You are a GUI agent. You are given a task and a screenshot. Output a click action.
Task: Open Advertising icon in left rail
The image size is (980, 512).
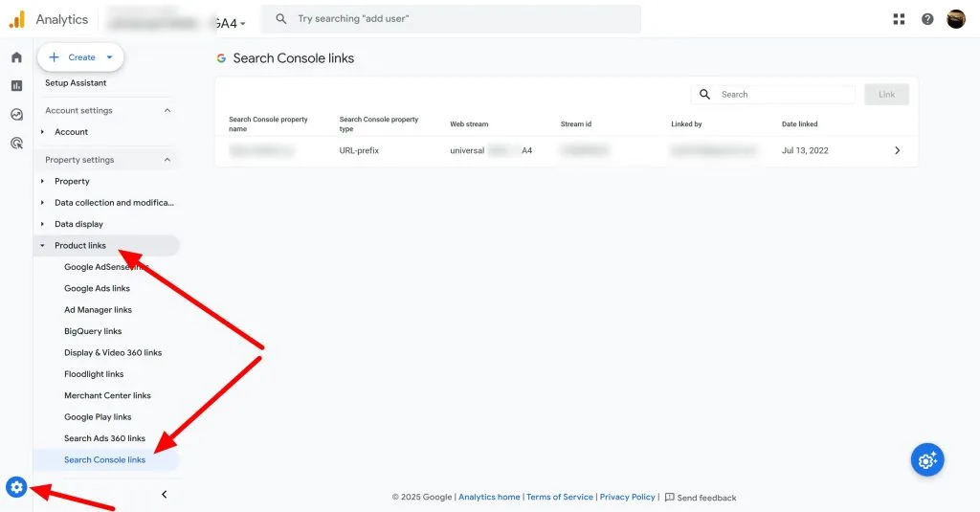click(x=17, y=144)
